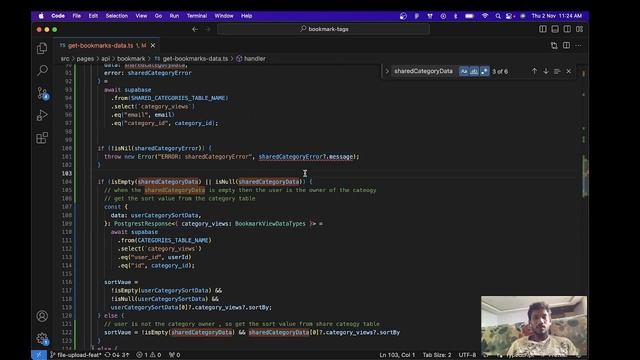Click the ports forwarded status item

(175, 355)
